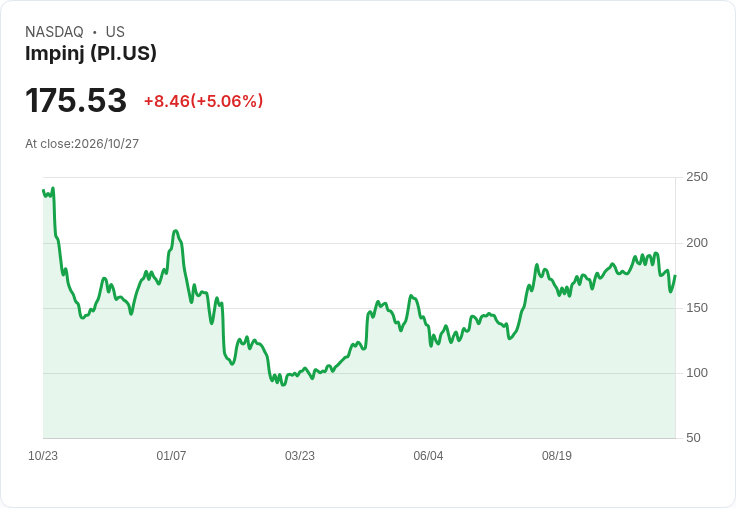Select the 03/23 x-axis date label
The width and height of the screenshot is (736, 508).
coord(299,455)
